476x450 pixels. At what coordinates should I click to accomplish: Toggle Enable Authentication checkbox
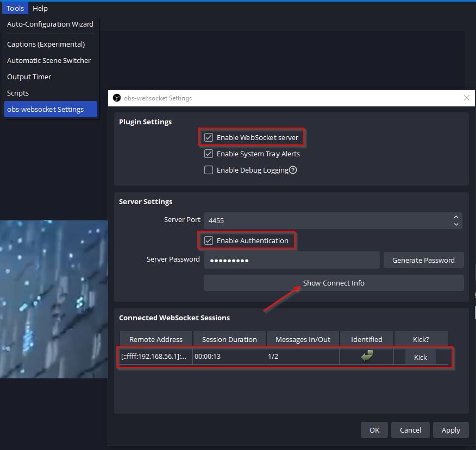pyautogui.click(x=209, y=240)
